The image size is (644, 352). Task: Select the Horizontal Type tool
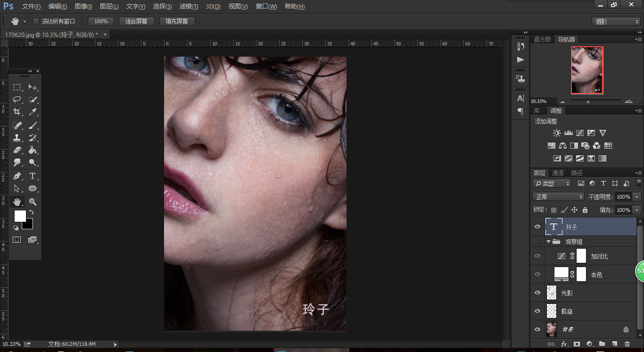tap(33, 176)
